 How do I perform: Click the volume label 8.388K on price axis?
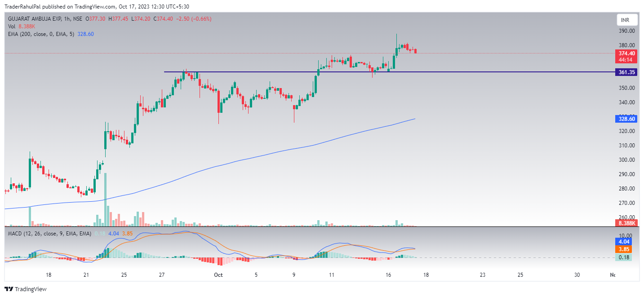coord(626,223)
